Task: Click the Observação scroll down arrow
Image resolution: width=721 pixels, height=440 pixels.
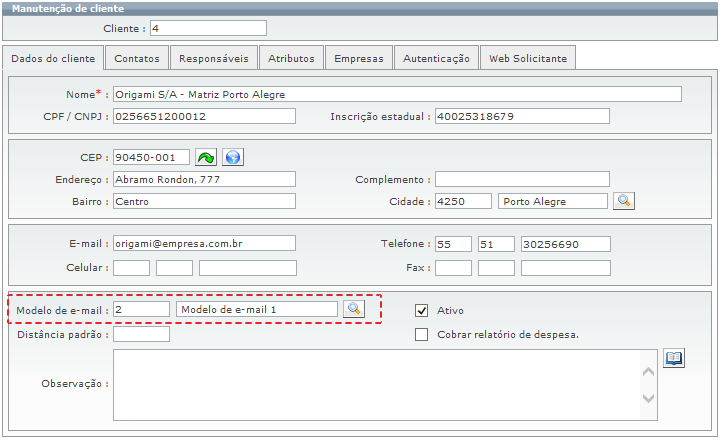Action: point(648,398)
